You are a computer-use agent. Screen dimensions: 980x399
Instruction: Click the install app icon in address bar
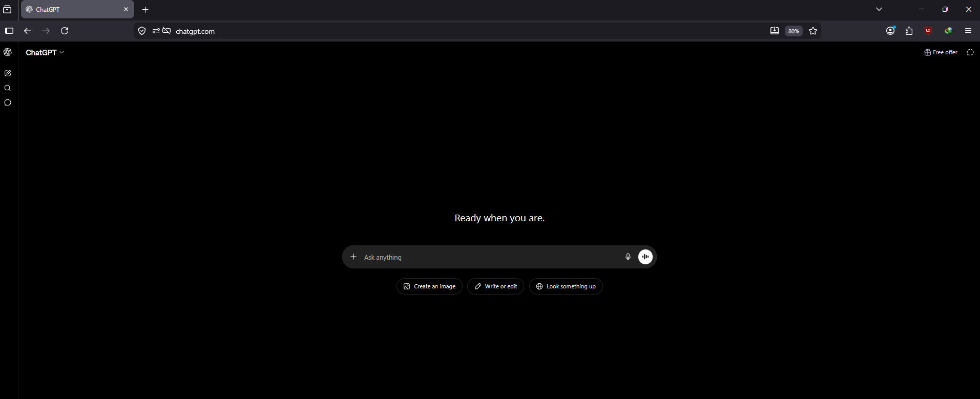tap(775, 31)
